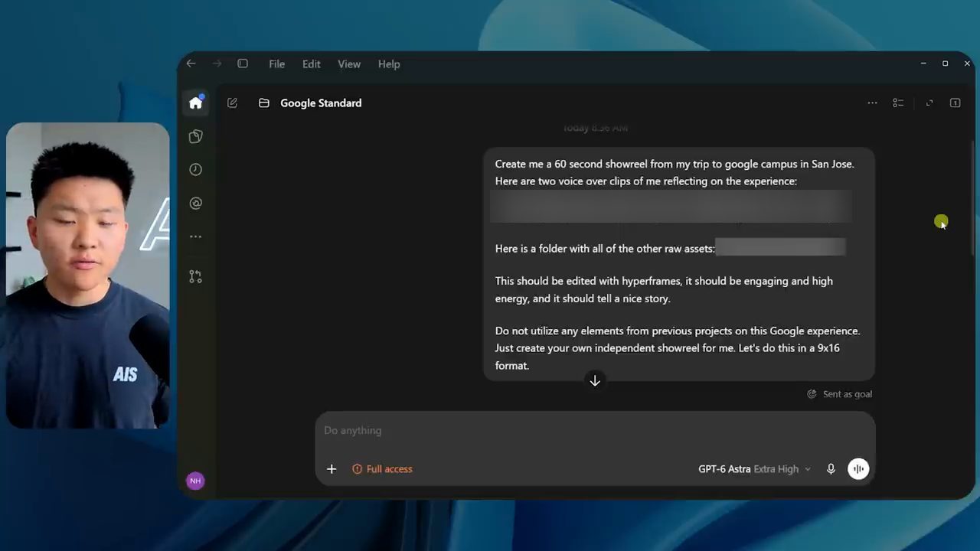This screenshot has height=551, width=980.
Task: Go back with the left arrow
Action: click(191, 64)
